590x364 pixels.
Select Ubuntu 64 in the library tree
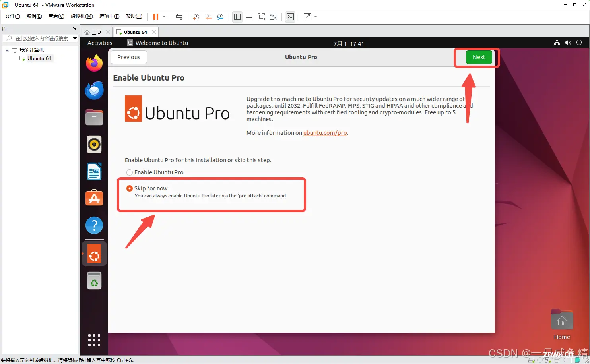(39, 58)
